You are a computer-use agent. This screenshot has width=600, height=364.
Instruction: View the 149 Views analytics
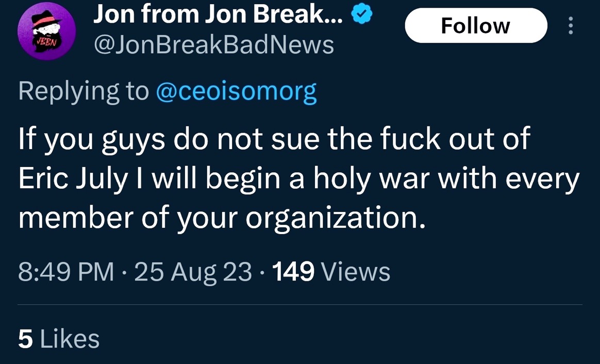[330, 272]
